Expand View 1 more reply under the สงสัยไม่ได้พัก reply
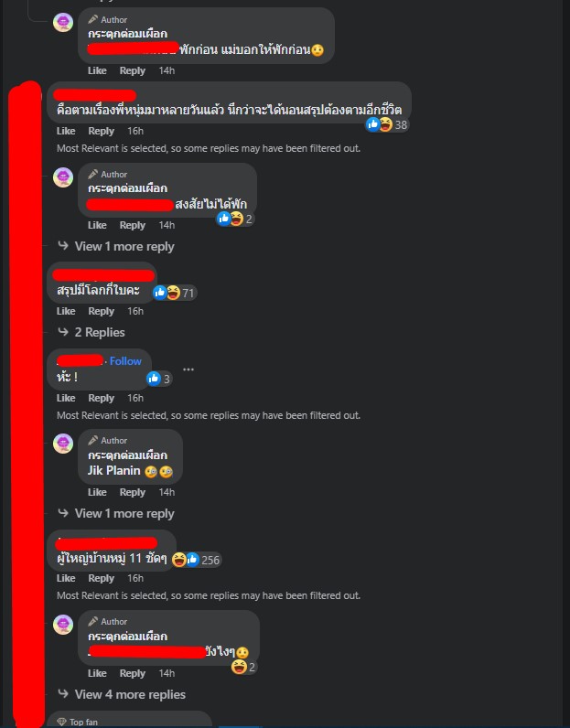Viewport: 570px width, 728px height. point(124,247)
